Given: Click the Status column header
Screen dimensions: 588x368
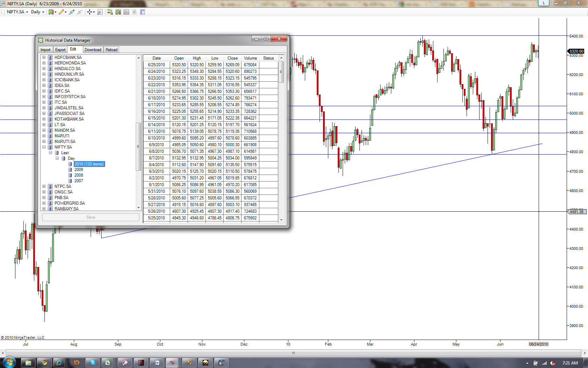Looking at the screenshot, I should (x=268, y=58).
